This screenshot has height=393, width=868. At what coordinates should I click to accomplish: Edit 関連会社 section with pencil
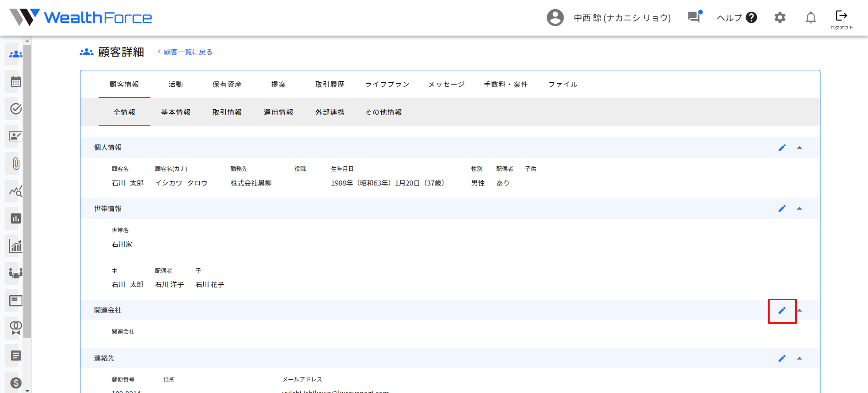[x=782, y=310]
